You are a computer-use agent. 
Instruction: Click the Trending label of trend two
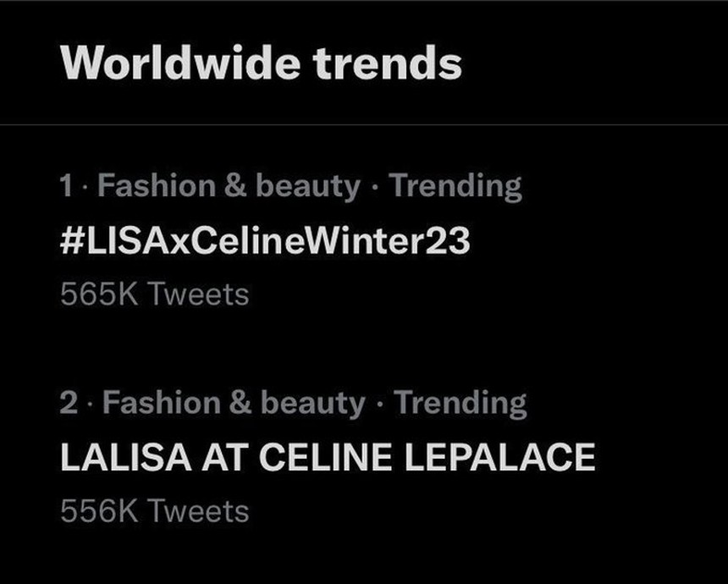tap(460, 403)
